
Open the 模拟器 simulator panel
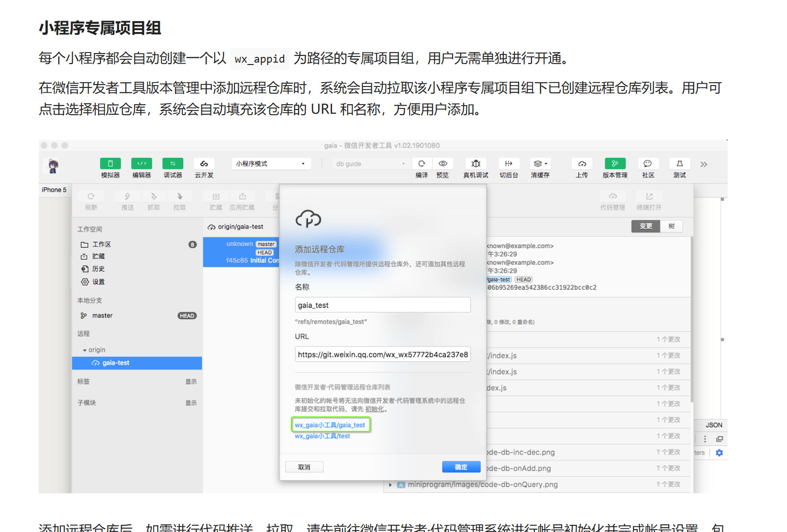(110, 163)
